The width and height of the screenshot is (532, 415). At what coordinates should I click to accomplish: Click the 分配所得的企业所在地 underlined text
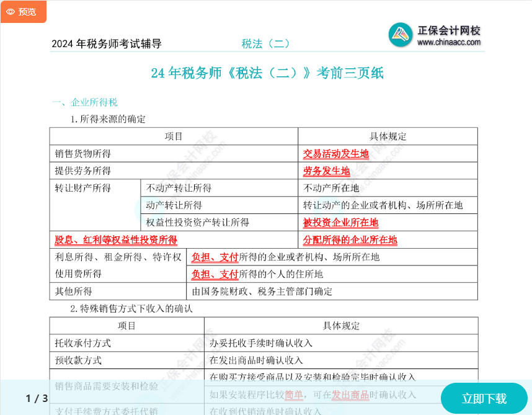coord(350,240)
